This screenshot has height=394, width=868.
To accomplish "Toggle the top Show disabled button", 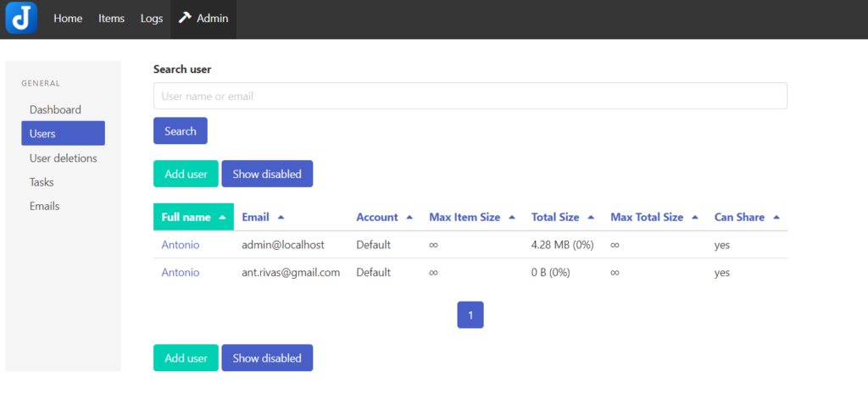I will point(267,174).
